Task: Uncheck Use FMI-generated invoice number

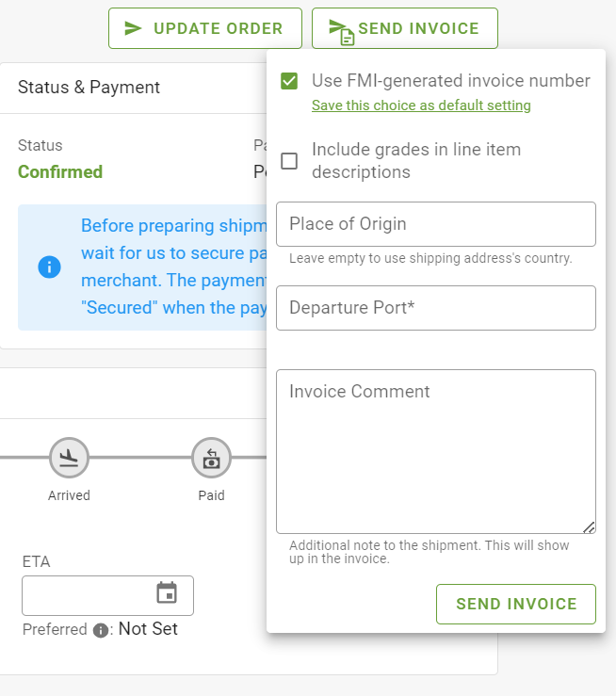Action: point(289,81)
